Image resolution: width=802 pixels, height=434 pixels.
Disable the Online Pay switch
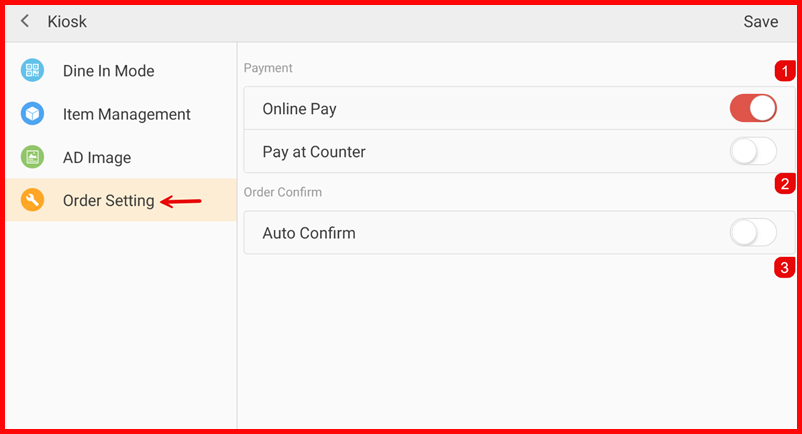point(753,108)
